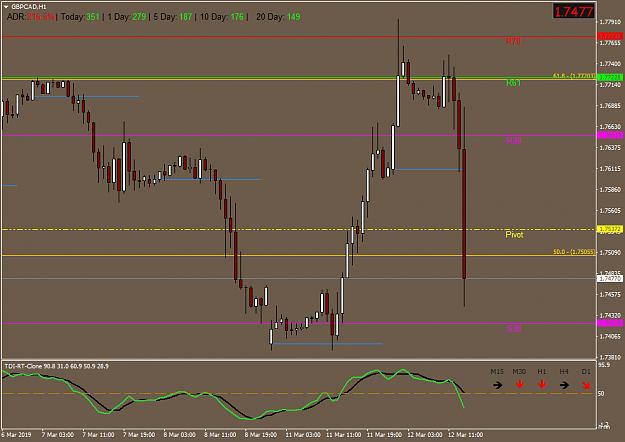Click the GBPCAD,H1 chart title
Screen dimensions: 625x442
pos(29,7)
